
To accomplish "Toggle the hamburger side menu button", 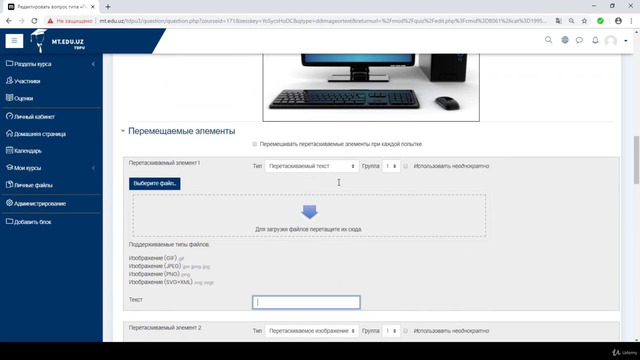I will coord(14,41).
